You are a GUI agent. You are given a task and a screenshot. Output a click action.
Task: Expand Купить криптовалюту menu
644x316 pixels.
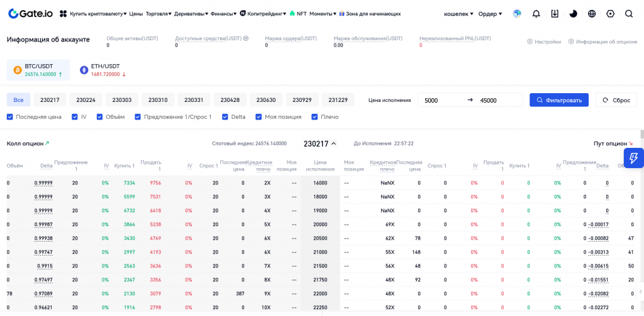click(x=98, y=14)
